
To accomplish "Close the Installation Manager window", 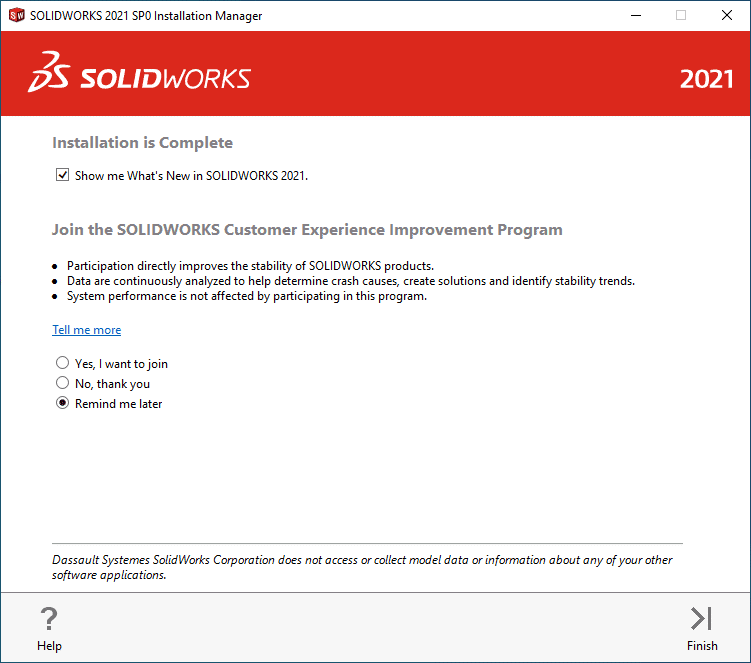I will [x=727, y=15].
